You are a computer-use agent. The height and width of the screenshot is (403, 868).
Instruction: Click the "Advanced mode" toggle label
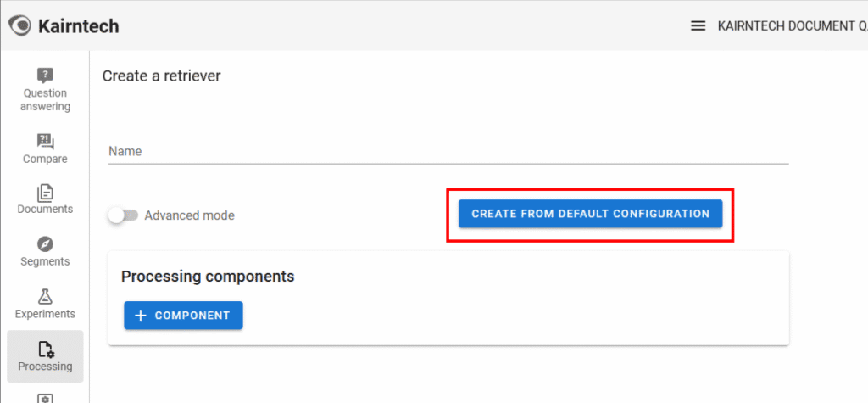pos(189,215)
